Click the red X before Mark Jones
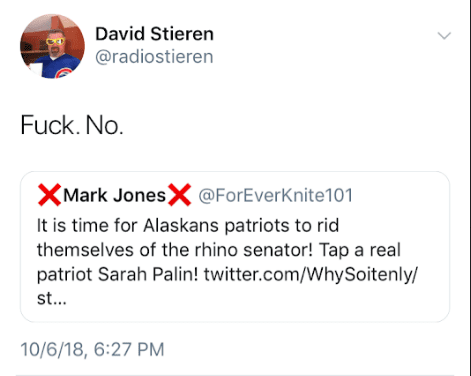 pos(49,195)
